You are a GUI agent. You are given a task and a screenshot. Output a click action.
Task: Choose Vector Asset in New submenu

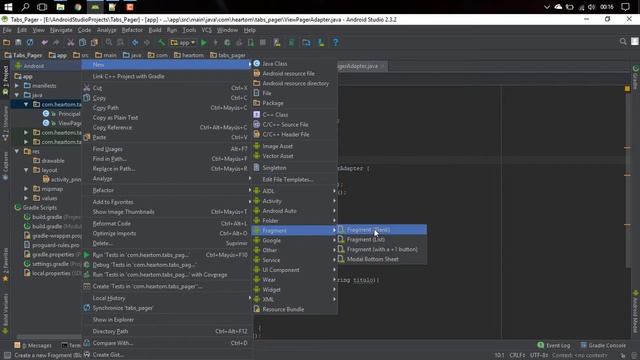tap(295, 156)
